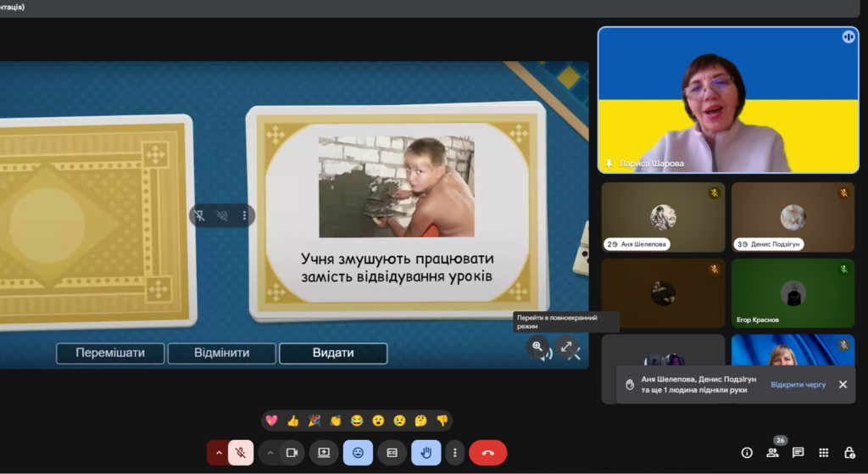Image resolution: width=868 pixels, height=474 pixels.
Task: Toggle the emoji reactions button
Action: [x=358, y=453]
